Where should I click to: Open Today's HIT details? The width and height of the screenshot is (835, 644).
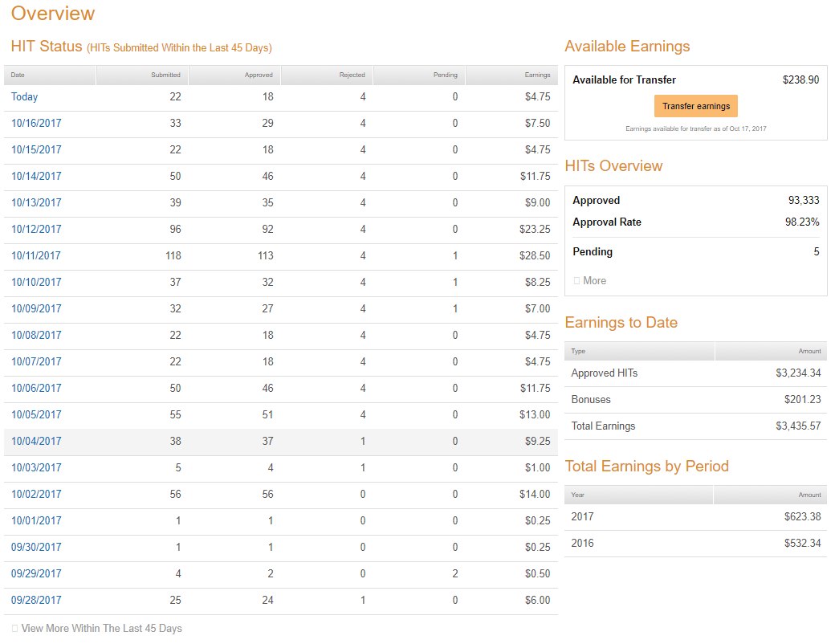tap(24, 96)
